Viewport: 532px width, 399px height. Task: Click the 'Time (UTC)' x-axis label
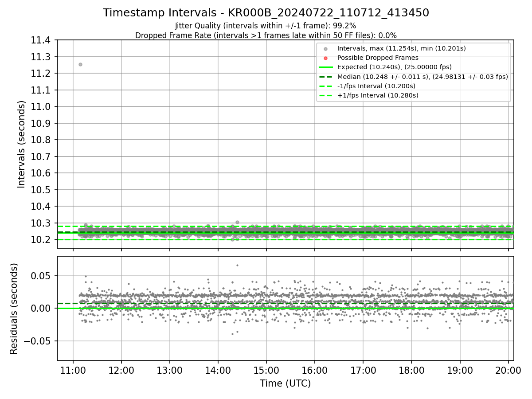(x=286, y=383)
